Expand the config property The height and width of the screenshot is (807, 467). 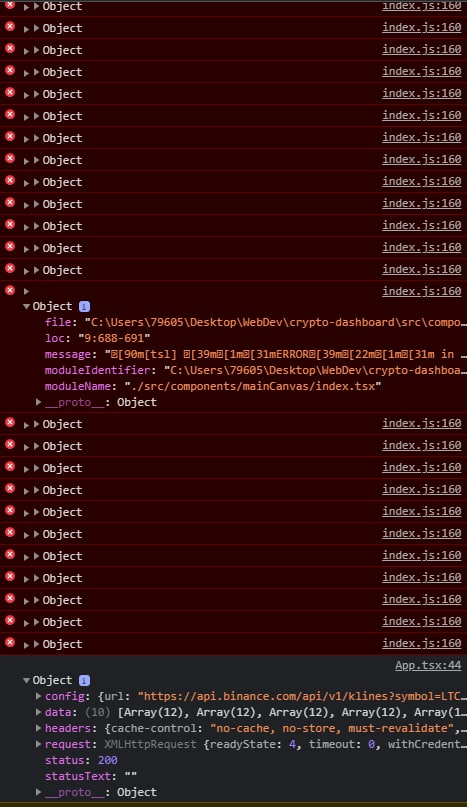point(39,696)
